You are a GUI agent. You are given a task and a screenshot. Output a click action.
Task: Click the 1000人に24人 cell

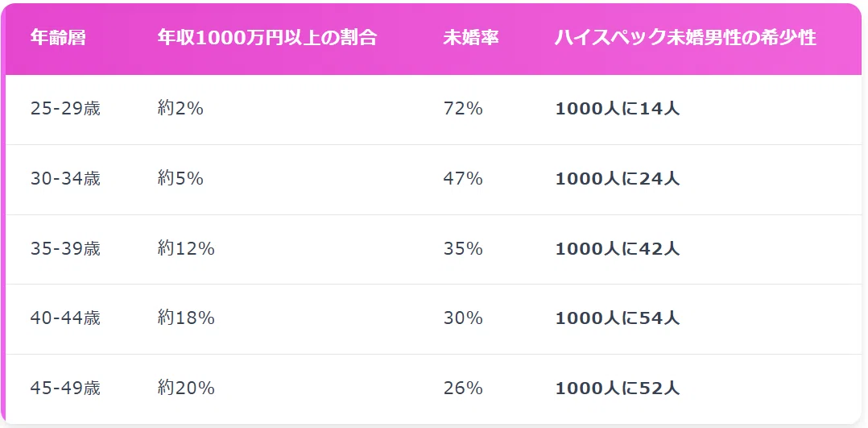point(618,178)
